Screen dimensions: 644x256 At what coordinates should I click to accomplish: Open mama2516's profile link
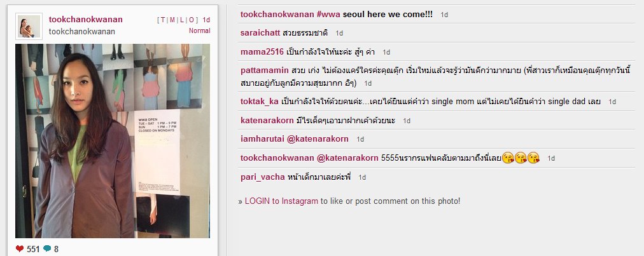click(x=262, y=51)
